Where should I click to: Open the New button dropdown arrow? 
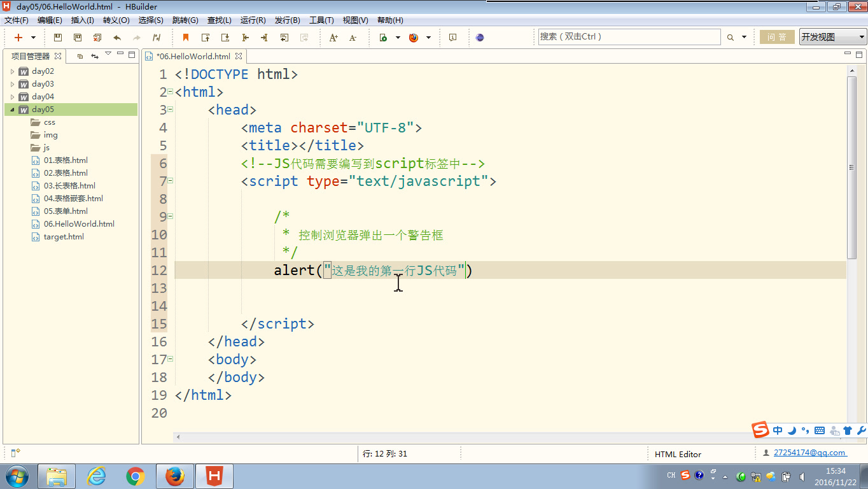(x=34, y=38)
